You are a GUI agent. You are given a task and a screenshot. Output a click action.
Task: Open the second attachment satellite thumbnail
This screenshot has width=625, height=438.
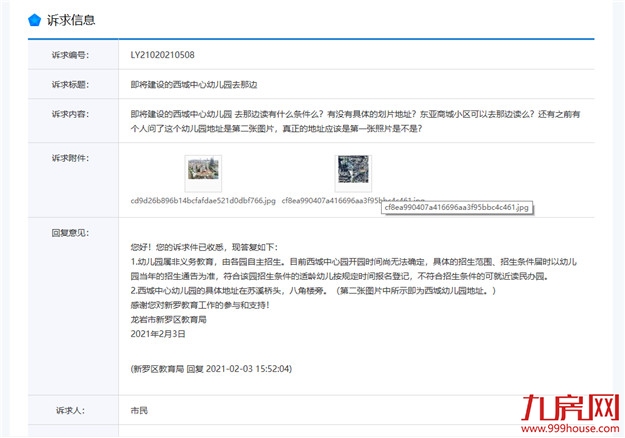coord(353,169)
